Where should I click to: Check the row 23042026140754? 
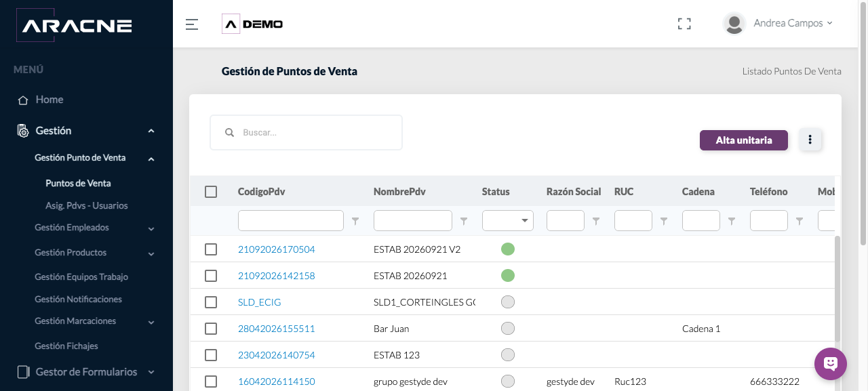[211, 355]
